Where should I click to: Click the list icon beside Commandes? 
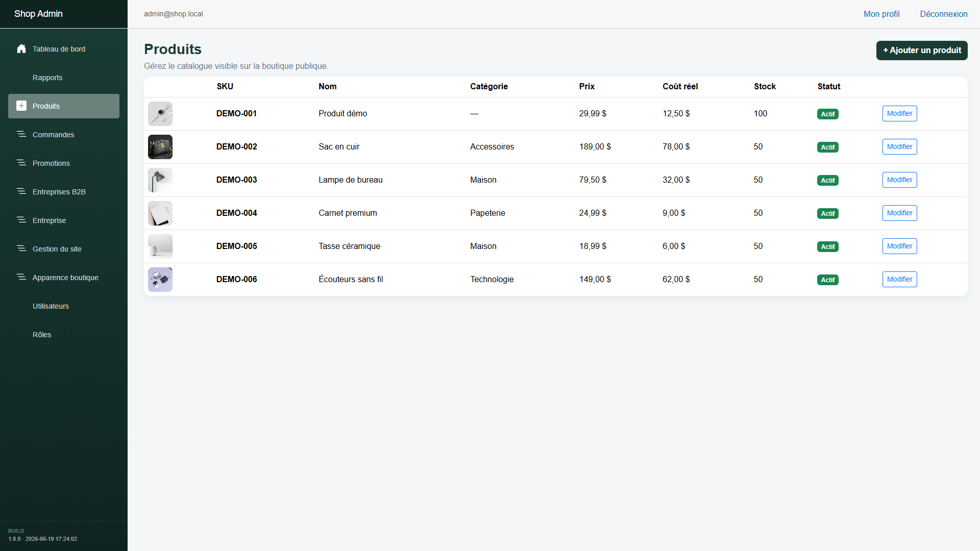pos(21,135)
